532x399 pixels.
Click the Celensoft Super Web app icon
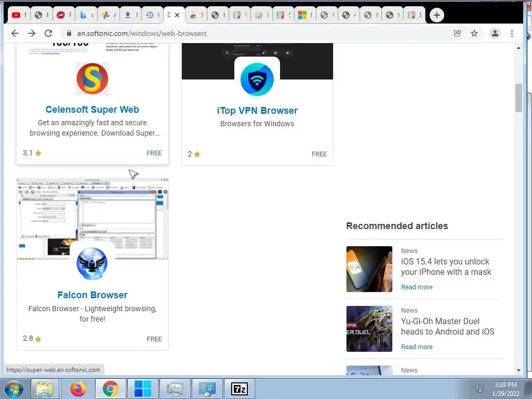click(x=92, y=79)
